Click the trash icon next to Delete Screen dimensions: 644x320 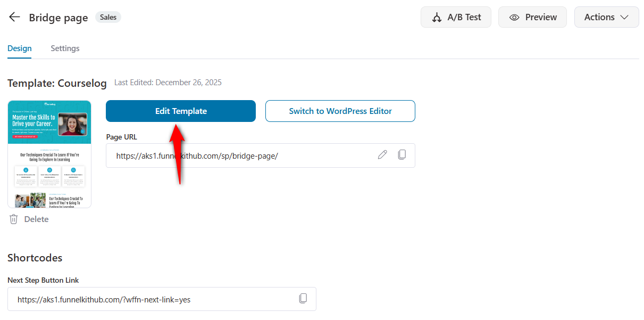tap(13, 219)
